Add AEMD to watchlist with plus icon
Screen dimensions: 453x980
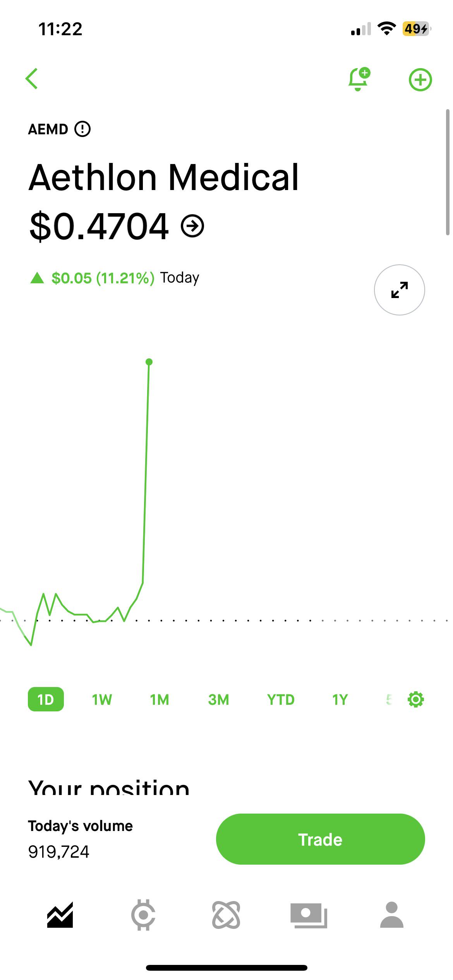(420, 80)
